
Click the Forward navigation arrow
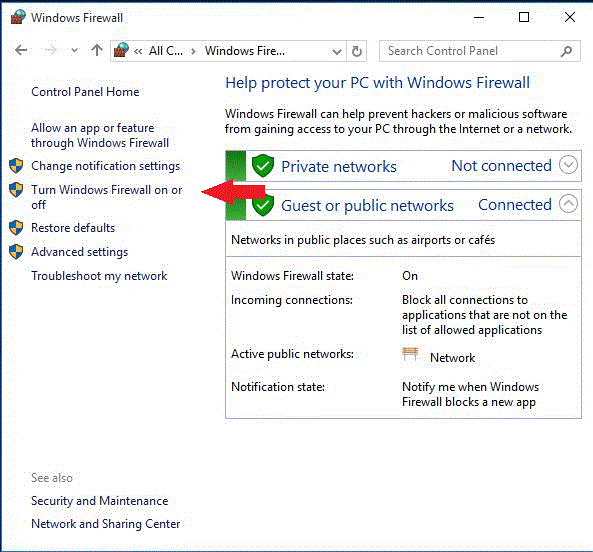51,50
